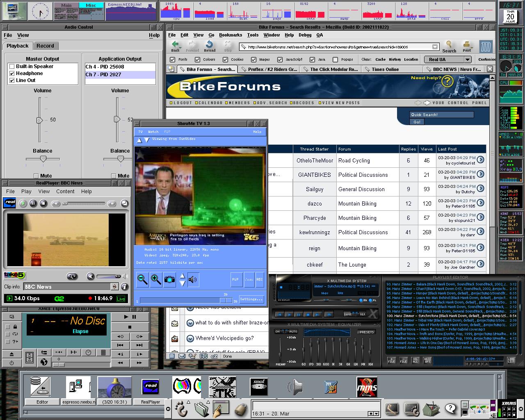Click the keypad grid button in XMcd
525x420 pixels.
(103, 352)
